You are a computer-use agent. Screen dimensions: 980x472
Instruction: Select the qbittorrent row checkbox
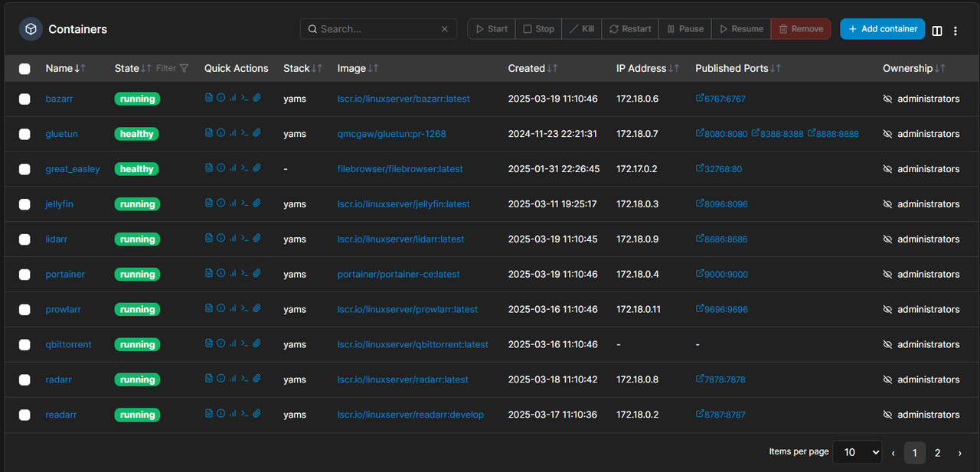pyautogui.click(x=24, y=345)
